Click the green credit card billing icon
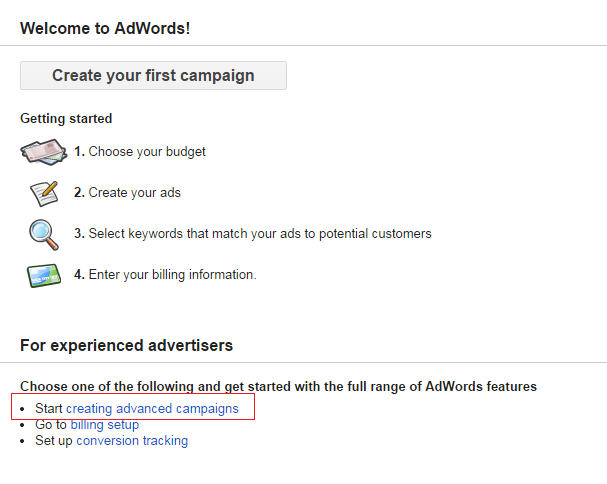The image size is (607, 484). click(x=44, y=276)
